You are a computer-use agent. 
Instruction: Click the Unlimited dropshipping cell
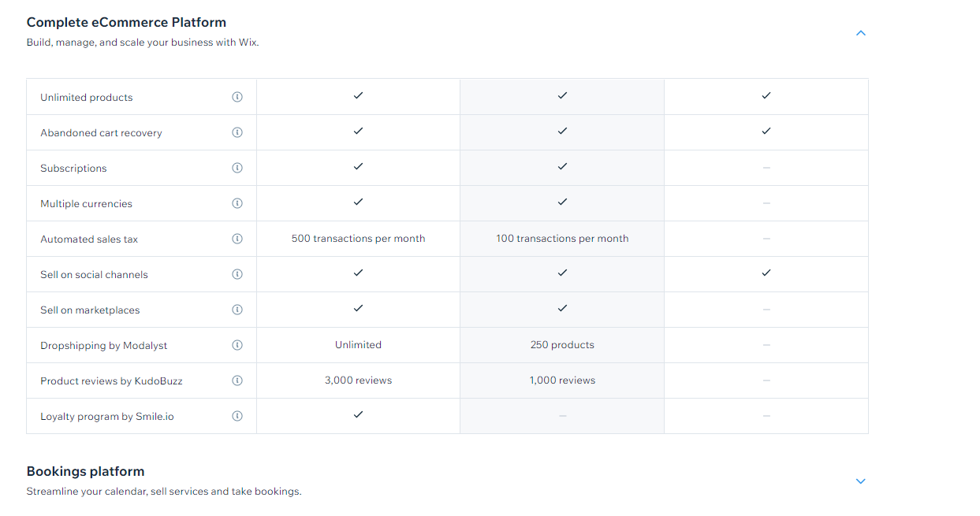pyautogui.click(x=358, y=345)
